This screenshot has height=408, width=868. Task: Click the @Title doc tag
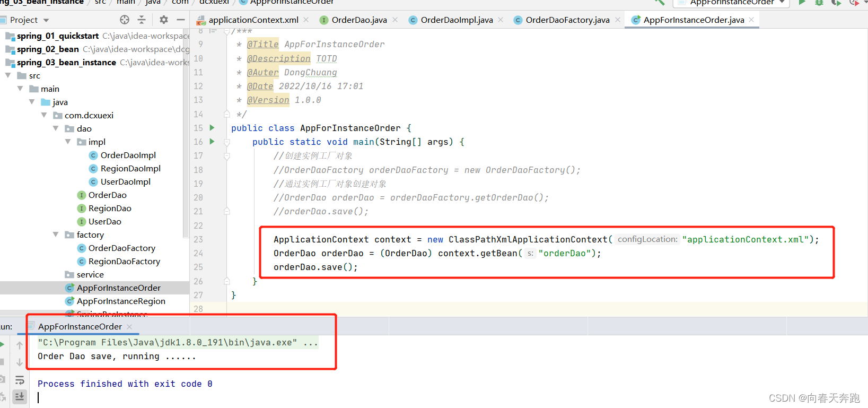tap(263, 45)
